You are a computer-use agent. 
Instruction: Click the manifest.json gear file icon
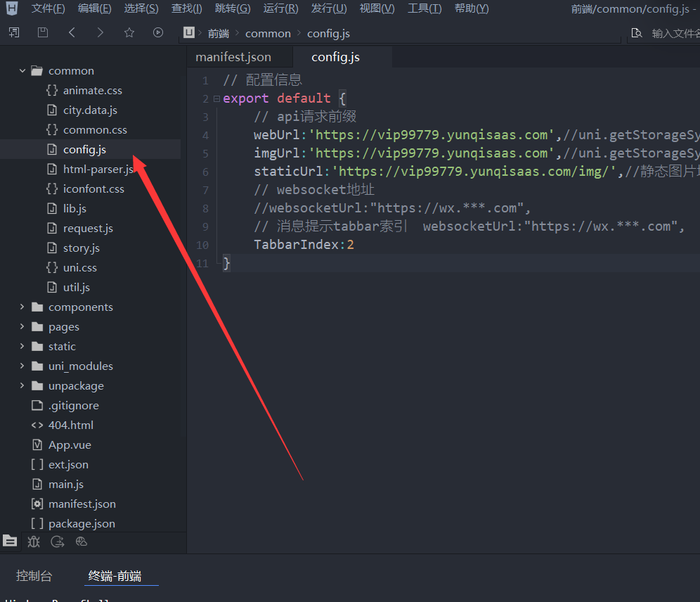click(37, 504)
